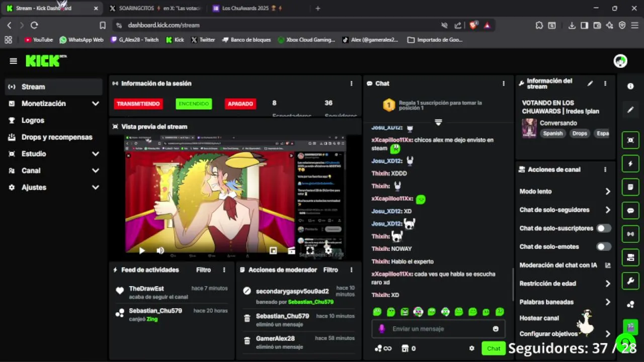
Task: Click the channel points dots icon in right sidebar
Action: (x=630, y=304)
